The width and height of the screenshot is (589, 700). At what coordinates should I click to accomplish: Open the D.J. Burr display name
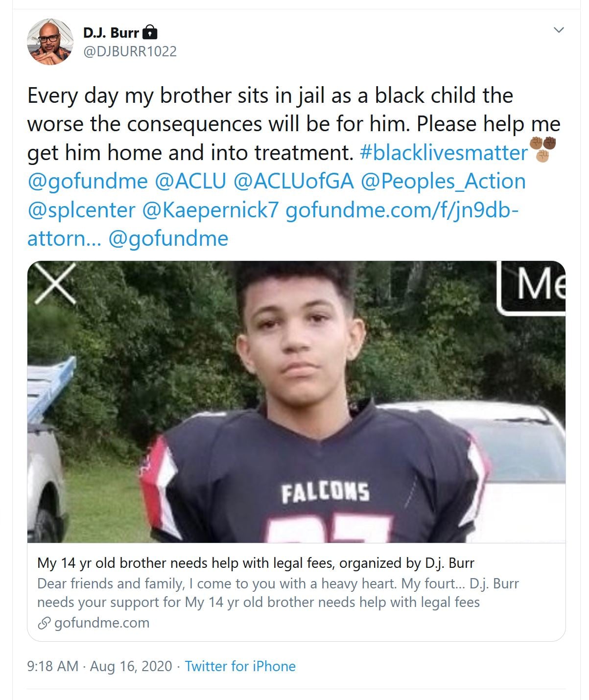pyautogui.click(x=111, y=33)
